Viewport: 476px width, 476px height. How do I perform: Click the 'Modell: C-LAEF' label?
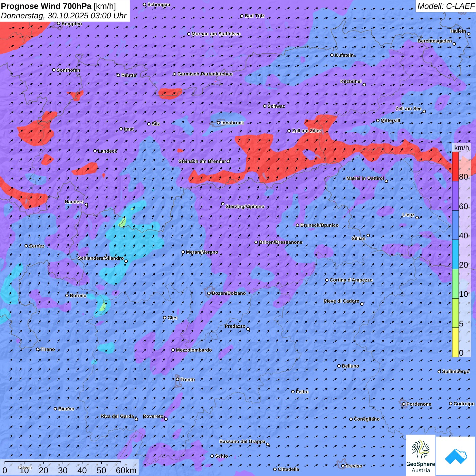pos(446,6)
